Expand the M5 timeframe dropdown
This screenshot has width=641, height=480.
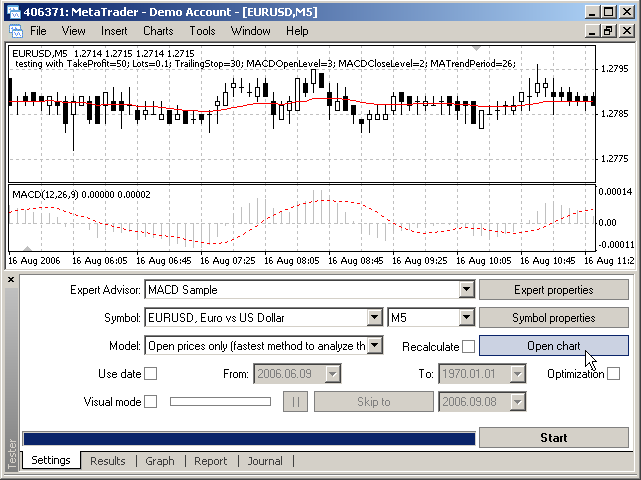coord(466,317)
